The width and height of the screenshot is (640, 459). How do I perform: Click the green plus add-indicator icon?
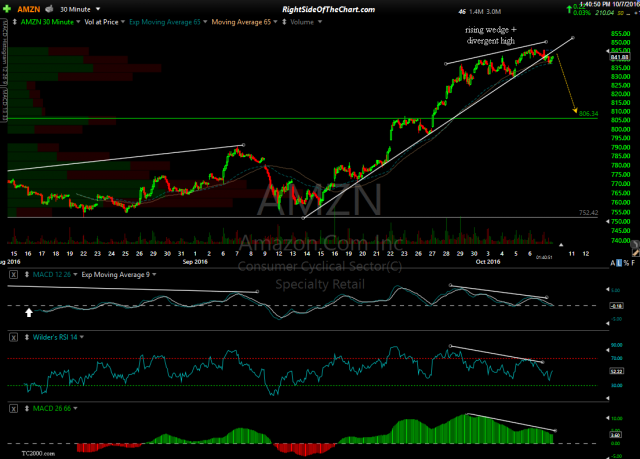coord(7,9)
